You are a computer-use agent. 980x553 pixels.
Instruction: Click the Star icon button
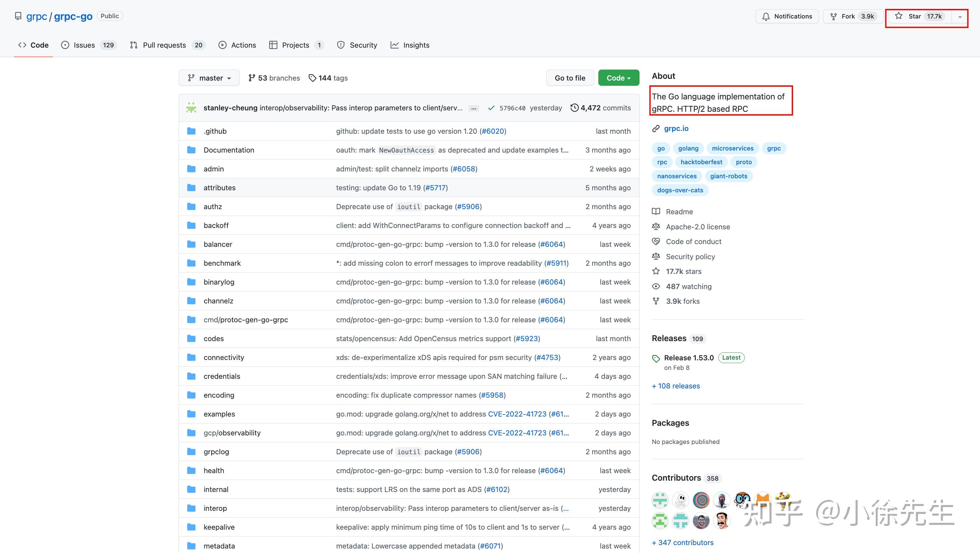(x=899, y=16)
